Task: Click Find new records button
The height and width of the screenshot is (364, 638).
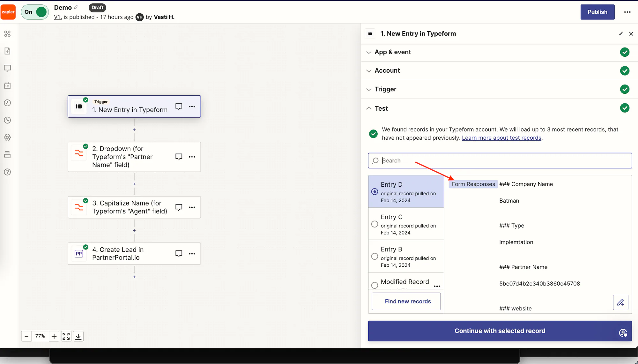Action: click(406, 301)
